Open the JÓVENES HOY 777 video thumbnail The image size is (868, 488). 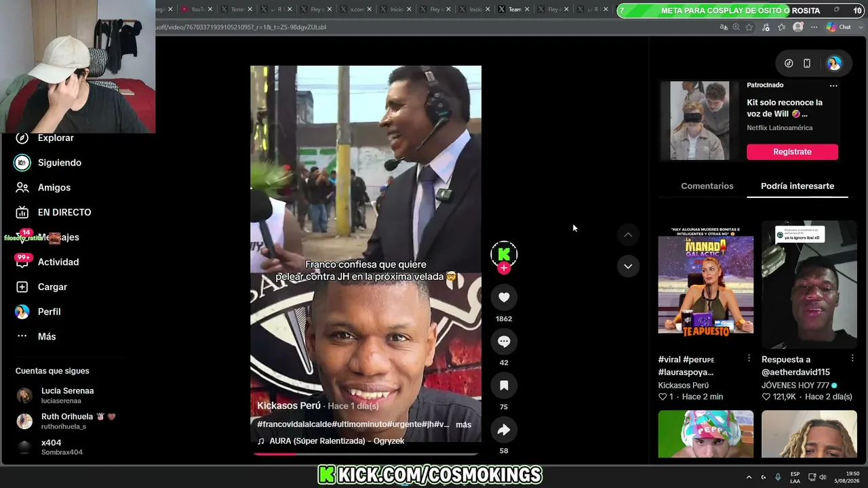(x=809, y=285)
